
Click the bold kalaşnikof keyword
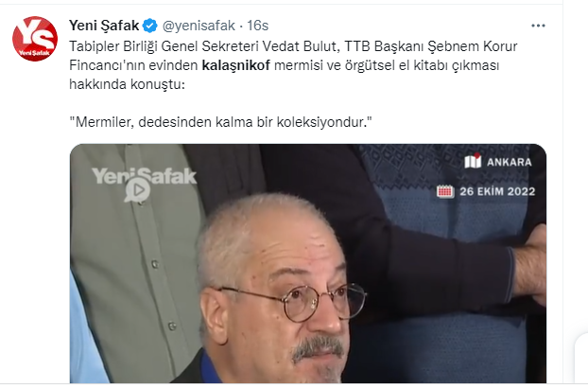click(x=236, y=65)
